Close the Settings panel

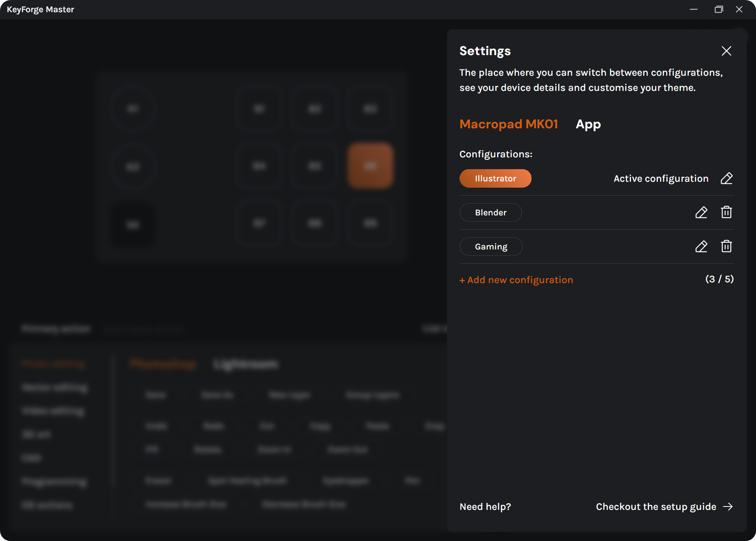click(x=726, y=51)
